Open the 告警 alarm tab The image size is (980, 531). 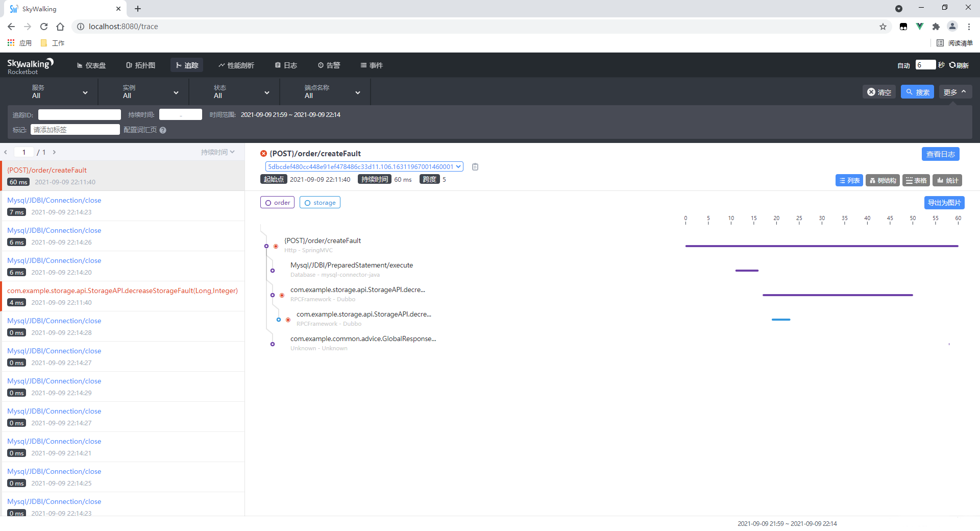pyautogui.click(x=329, y=65)
